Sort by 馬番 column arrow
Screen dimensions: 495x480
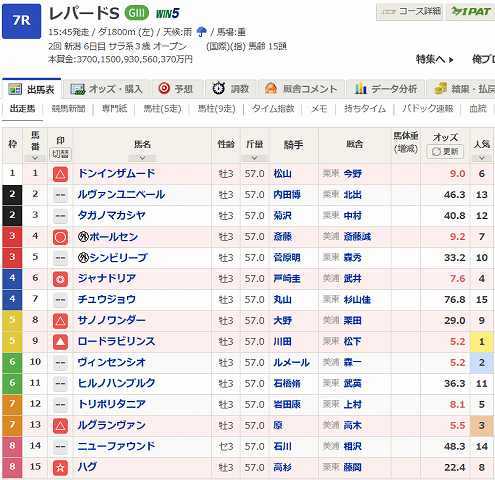tap(35, 158)
